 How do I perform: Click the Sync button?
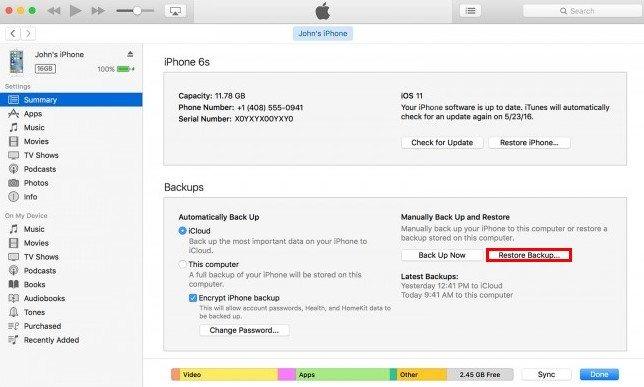point(546,374)
